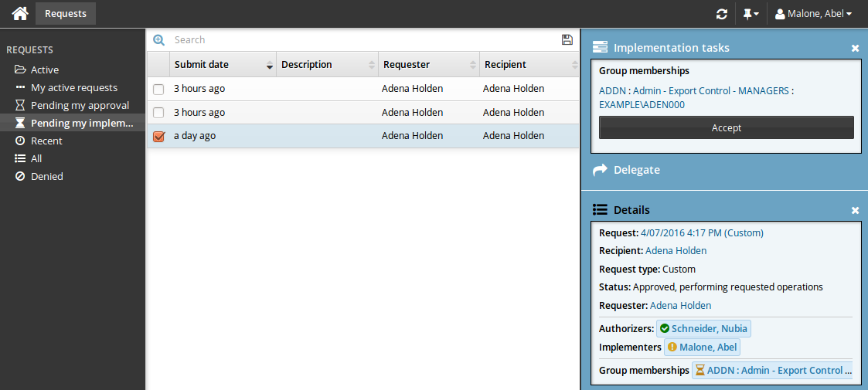Close the Implementation tasks panel
Image resolution: width=868 pixels, height=390 pixels.
click(x=855, y=48)
